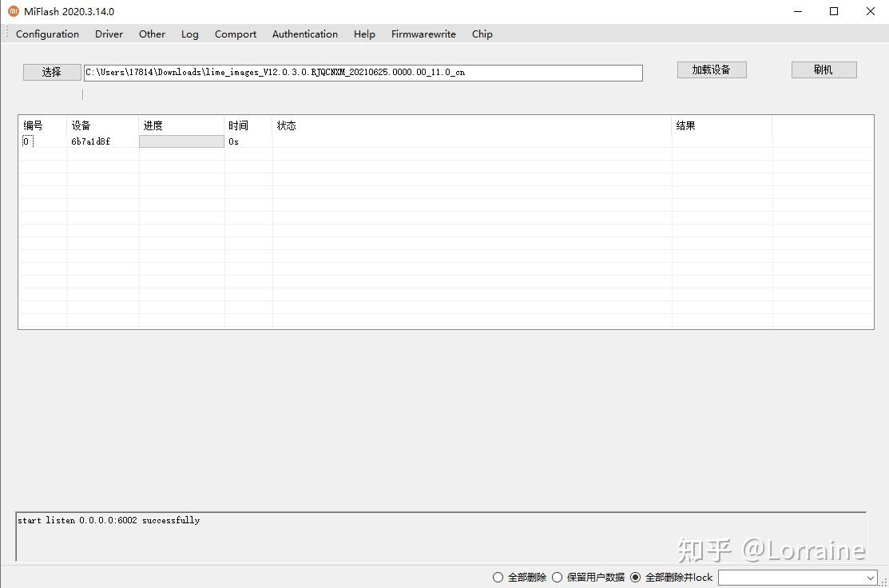Click the 0s time cell
This screenshot has height=588, width=889.
point(233,141)
